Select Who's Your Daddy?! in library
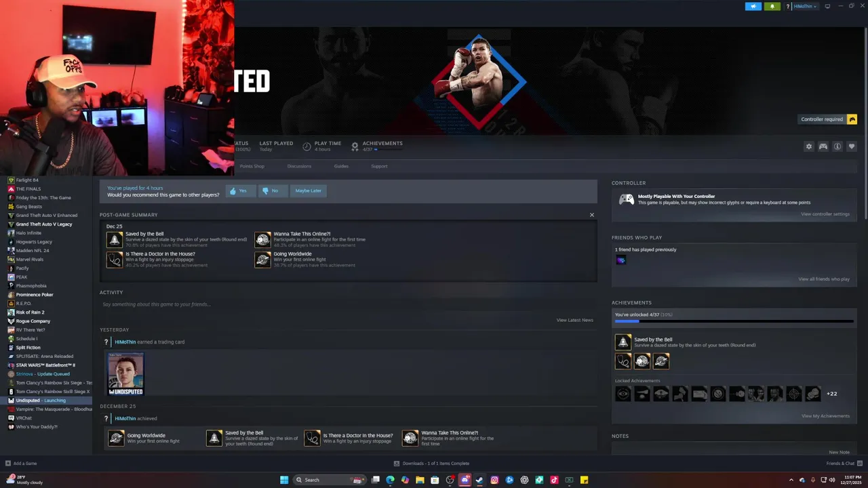Image resolution: width=868 pixels, height=488 pixels. pyautogui.click(x=37, y=427)
